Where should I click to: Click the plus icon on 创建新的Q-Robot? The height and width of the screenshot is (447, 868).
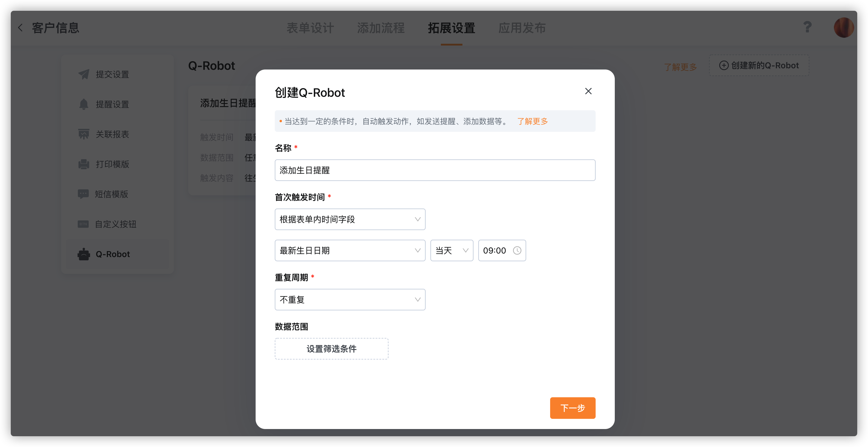723,65
